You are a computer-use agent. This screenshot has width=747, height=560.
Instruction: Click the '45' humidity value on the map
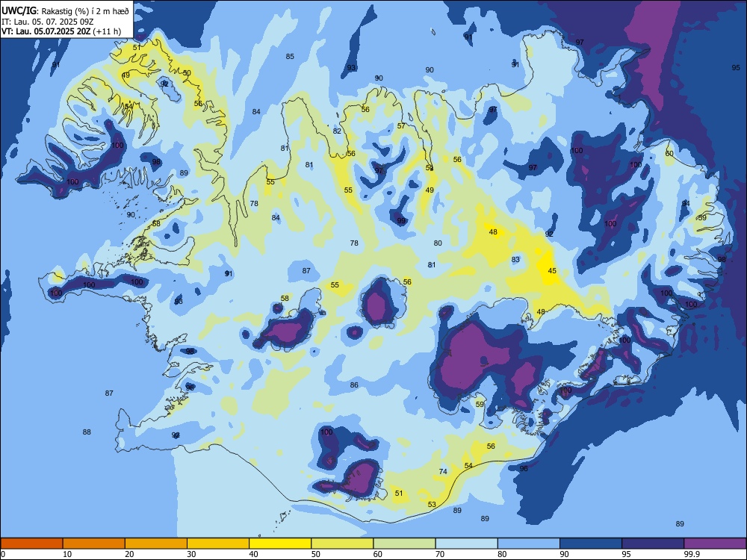552,270
